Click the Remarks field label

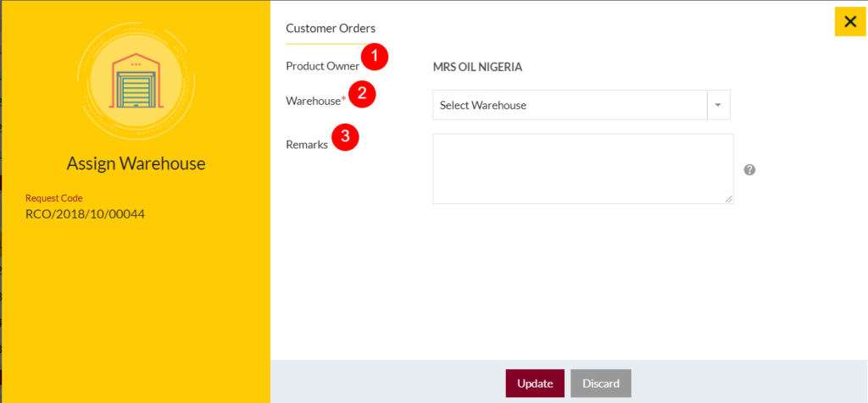coord(307,145)
